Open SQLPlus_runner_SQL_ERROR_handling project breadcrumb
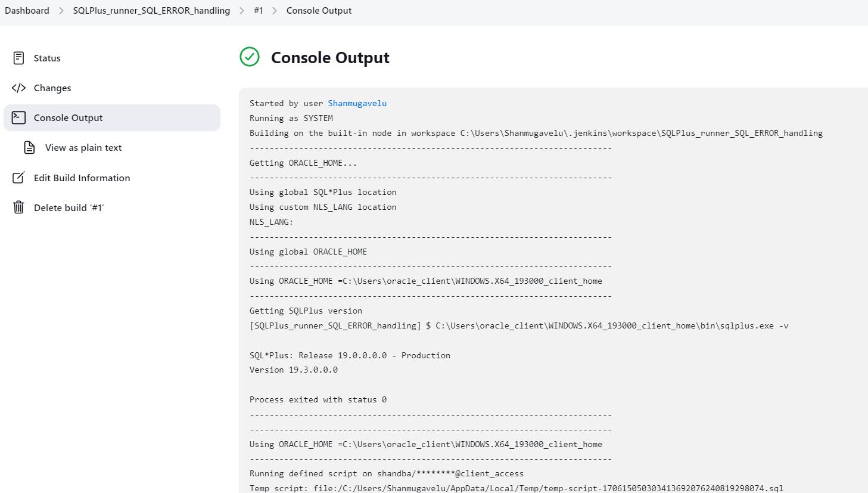This screenshot has height=493, width=868. coord(151,11)
